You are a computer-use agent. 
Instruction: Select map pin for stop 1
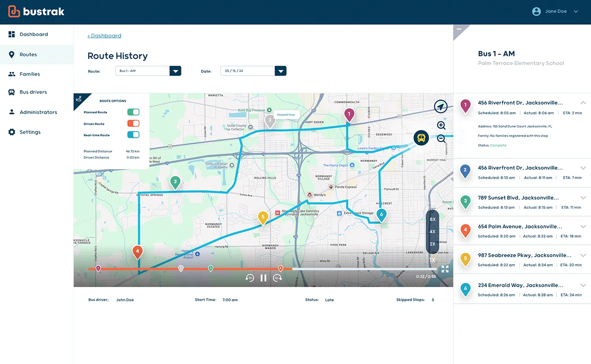click(x=349, y=115)
